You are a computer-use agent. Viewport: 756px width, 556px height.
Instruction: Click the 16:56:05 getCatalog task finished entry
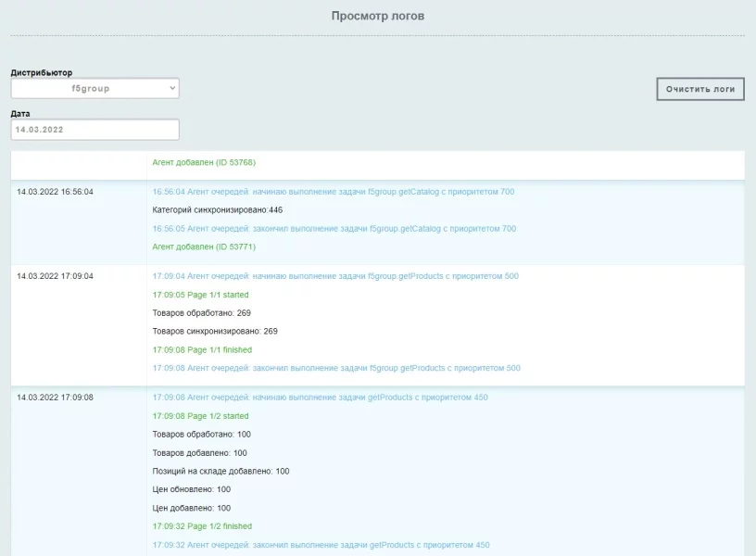pos(334,229)
